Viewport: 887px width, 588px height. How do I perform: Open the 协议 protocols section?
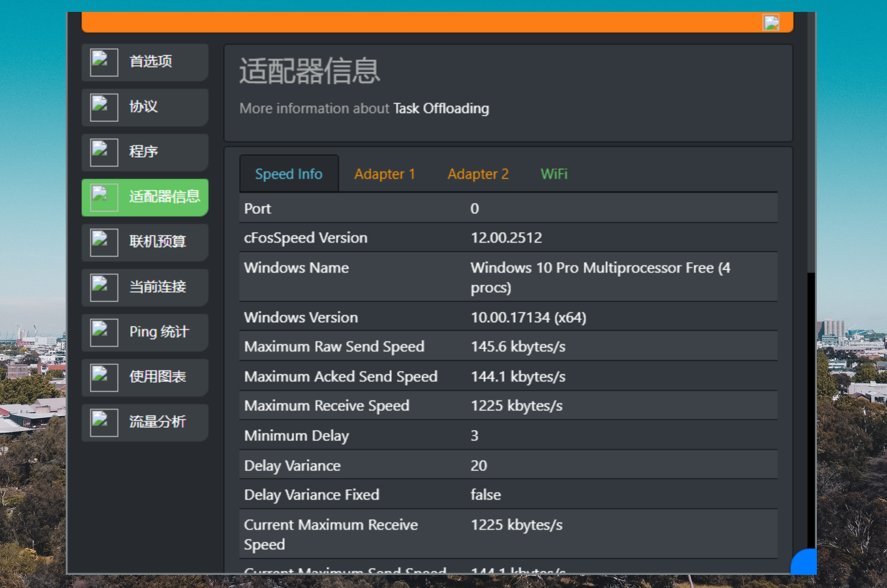tap(145, 108)
